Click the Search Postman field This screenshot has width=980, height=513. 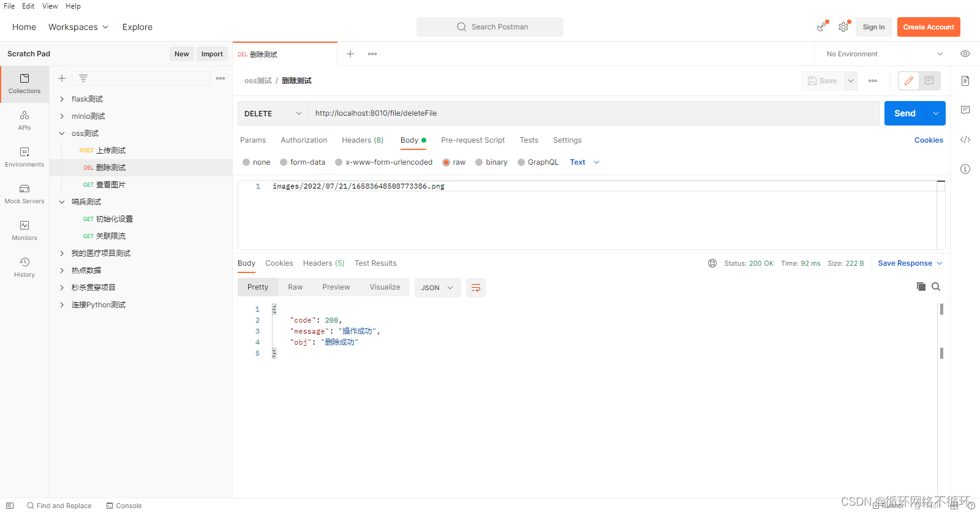coord(490,27)
